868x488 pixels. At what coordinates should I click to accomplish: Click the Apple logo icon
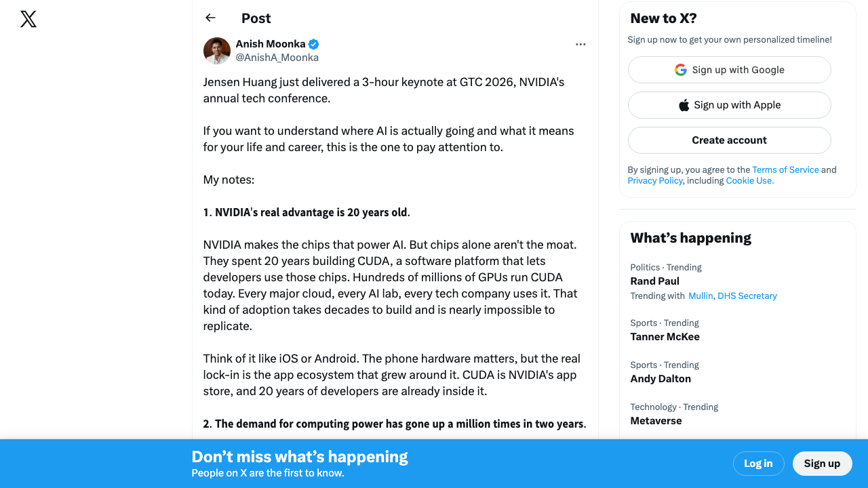(684, 105)
